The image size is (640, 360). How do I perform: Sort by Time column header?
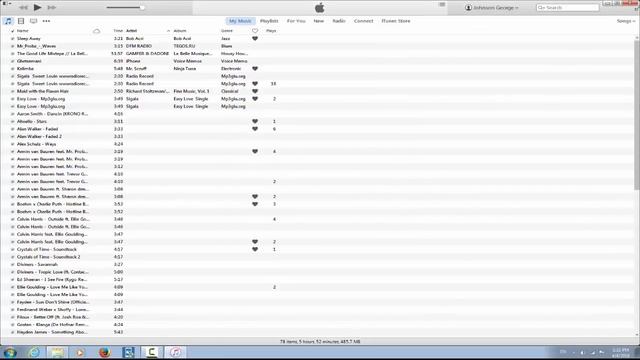click(118, 31)
